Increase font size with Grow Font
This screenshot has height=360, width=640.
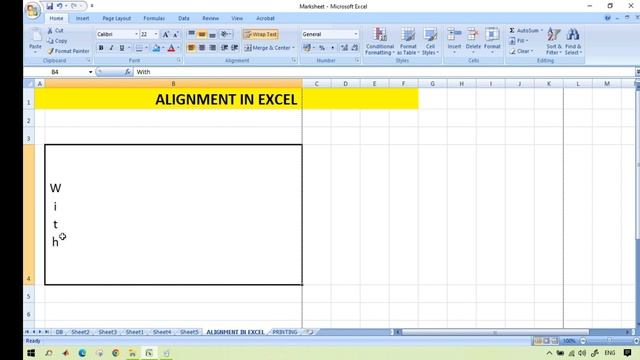click(x=166, y=35)
